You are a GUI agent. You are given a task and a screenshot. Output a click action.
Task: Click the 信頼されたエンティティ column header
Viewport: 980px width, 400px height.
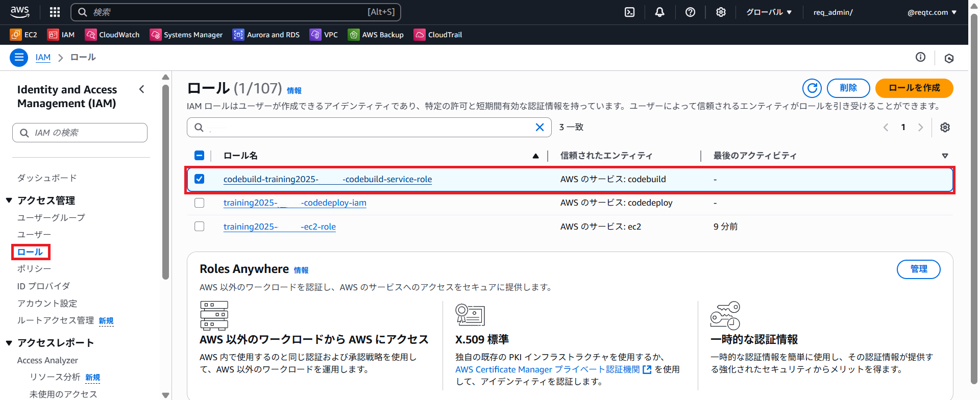click(x=606, y=156)
